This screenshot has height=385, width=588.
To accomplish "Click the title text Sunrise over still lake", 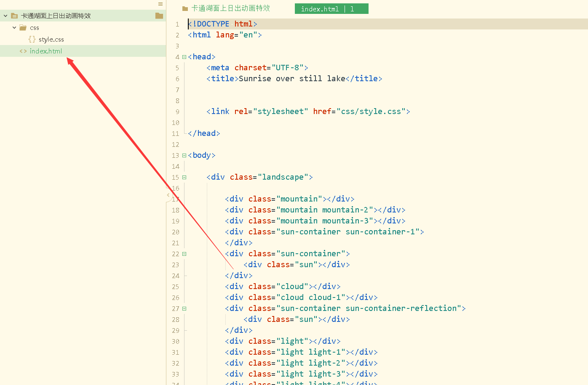I will [x=292, y=79].
